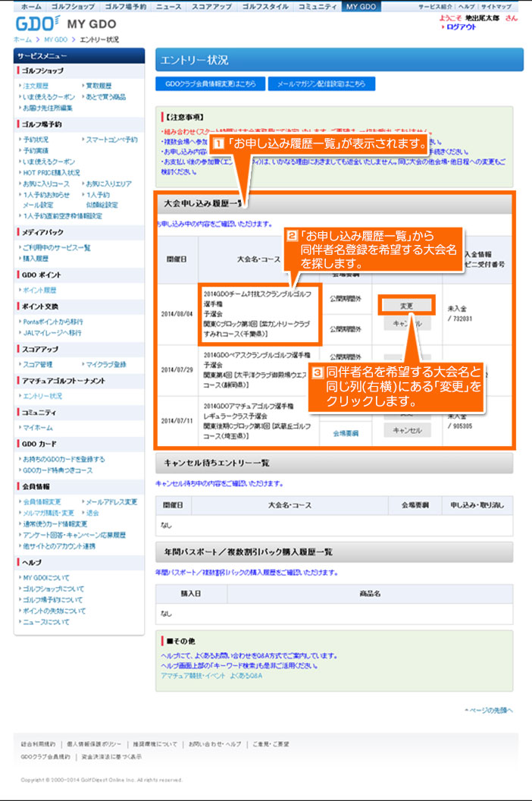The height and width of the screenshot is (801, 532).
Task: Open ニュースについて help link
Action: (46, 622)
